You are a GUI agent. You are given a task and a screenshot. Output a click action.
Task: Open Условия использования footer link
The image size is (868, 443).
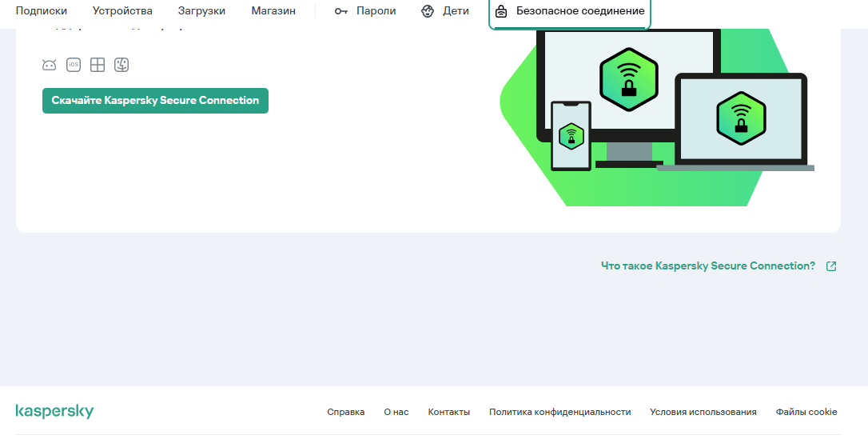703,412
